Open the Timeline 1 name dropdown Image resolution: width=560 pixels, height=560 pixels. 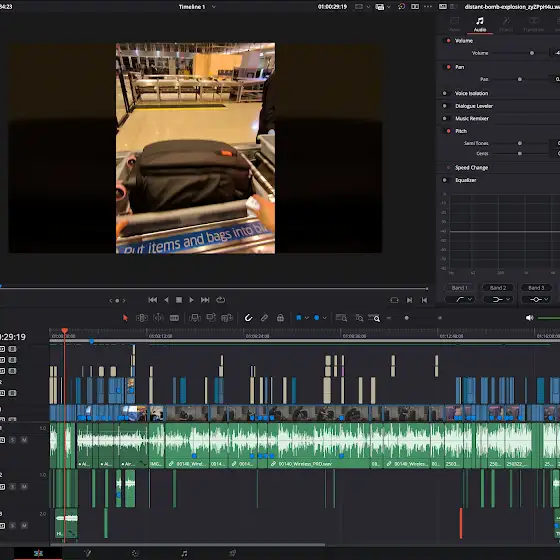214,7
